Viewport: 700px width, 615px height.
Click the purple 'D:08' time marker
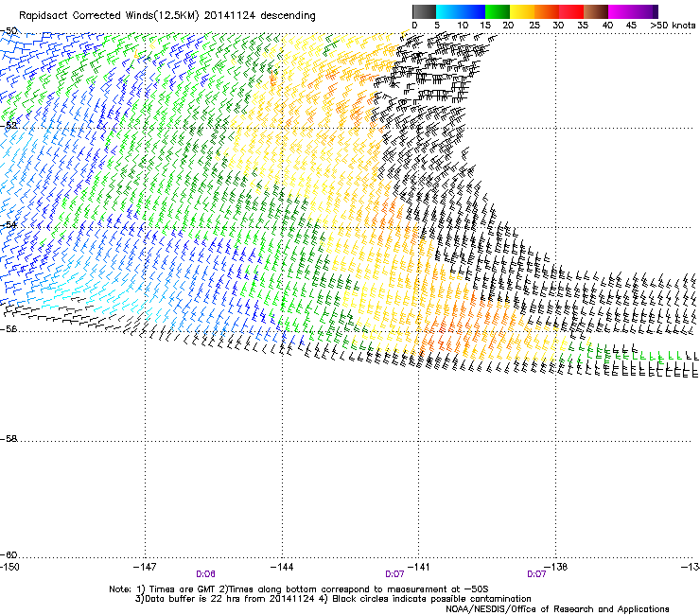pyautogui.click(x=206, y=574)
